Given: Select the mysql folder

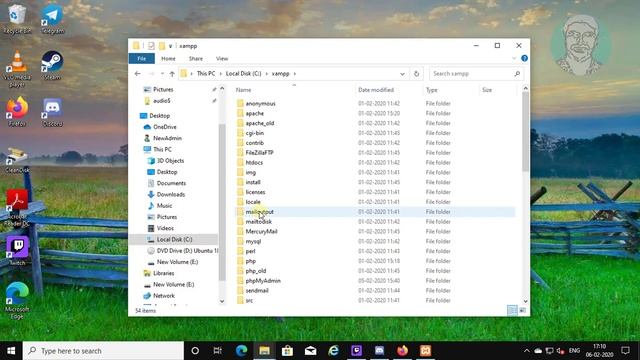Looking at the screenshot, I should pyautogui.click(x=253, y=241).
